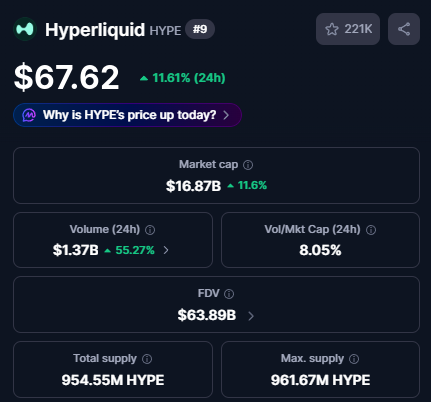Click the $1.37B volume value
Screen dimensions: 431x402
(x=76, y=250)
